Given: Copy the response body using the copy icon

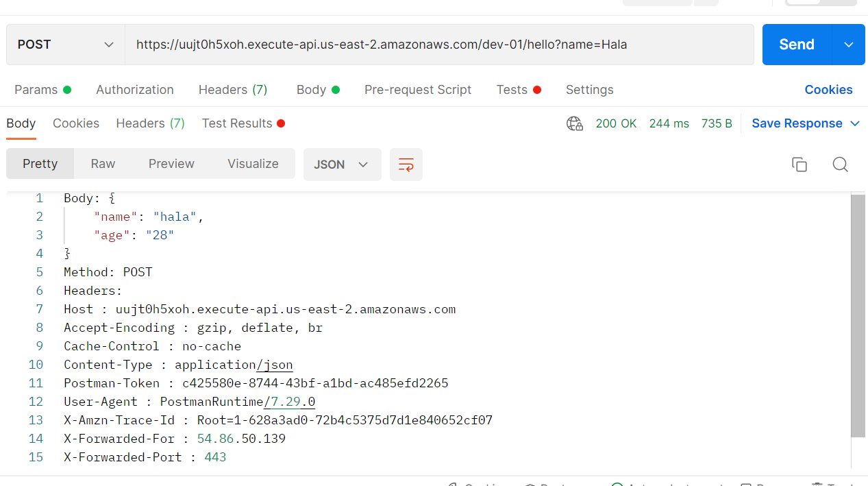Looking at the screenshot, I should point(799,165).
